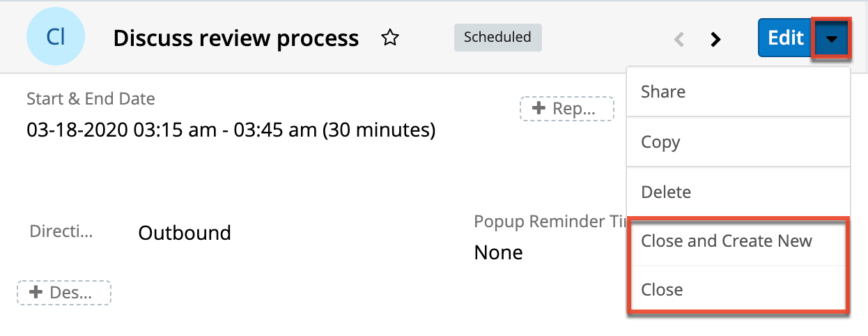Click the truncated Direction field label
This screenshot has width=868, height=336.
point(61,231)
